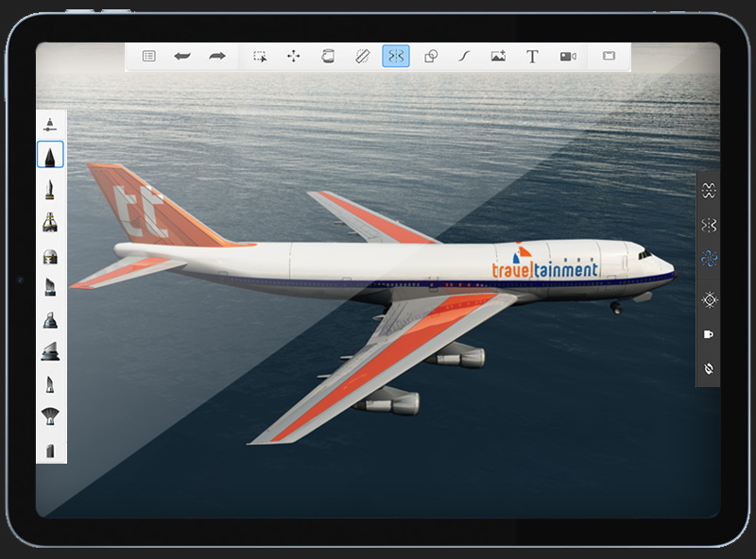This screenshot has width=756, height=559.
Task: Click the import image icon
Action: click(x=498, y=57)
